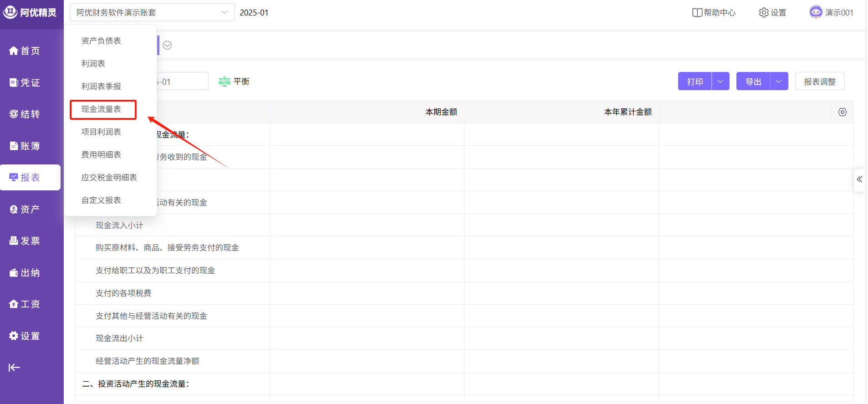Click the 报表调整 button
868x404 pixels.
819,82
